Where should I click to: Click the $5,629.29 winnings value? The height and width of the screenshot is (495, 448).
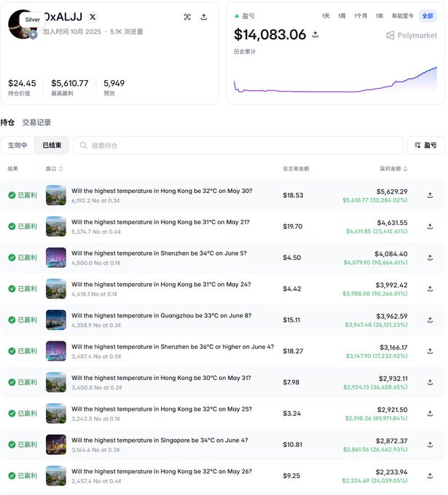point(392,191)
